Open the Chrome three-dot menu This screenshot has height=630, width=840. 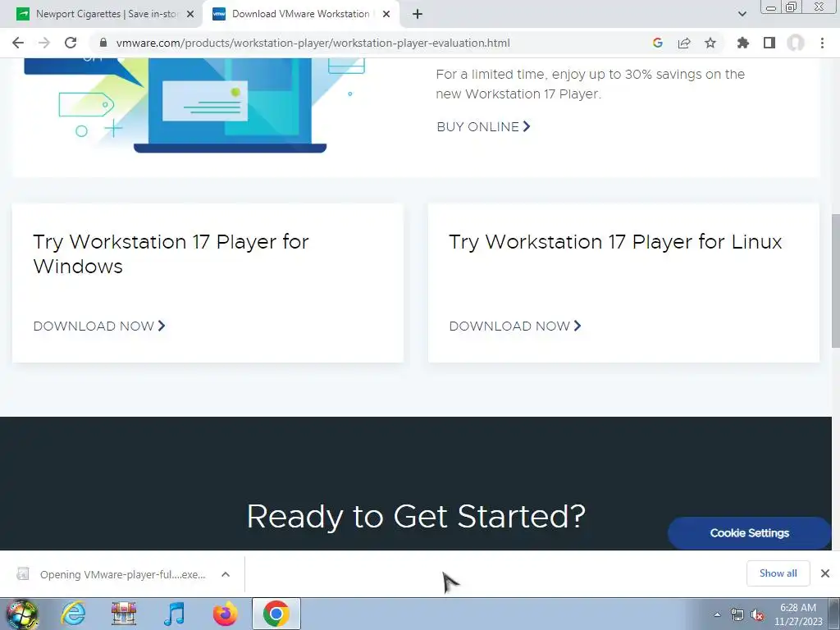[x=822, y=43]
